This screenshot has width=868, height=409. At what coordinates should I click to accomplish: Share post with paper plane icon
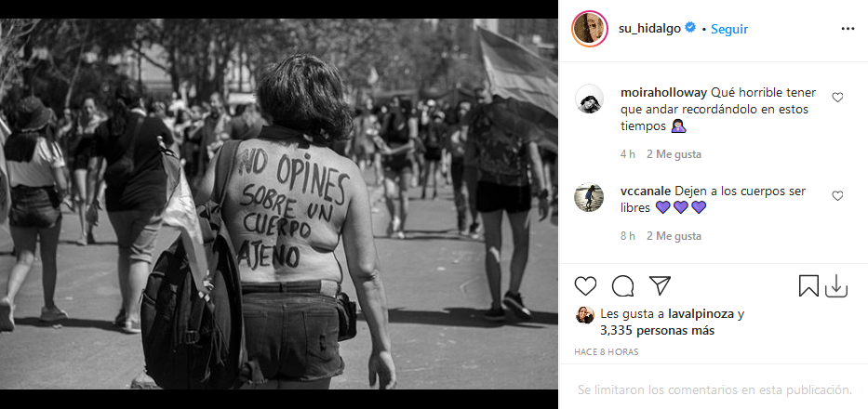660,285
